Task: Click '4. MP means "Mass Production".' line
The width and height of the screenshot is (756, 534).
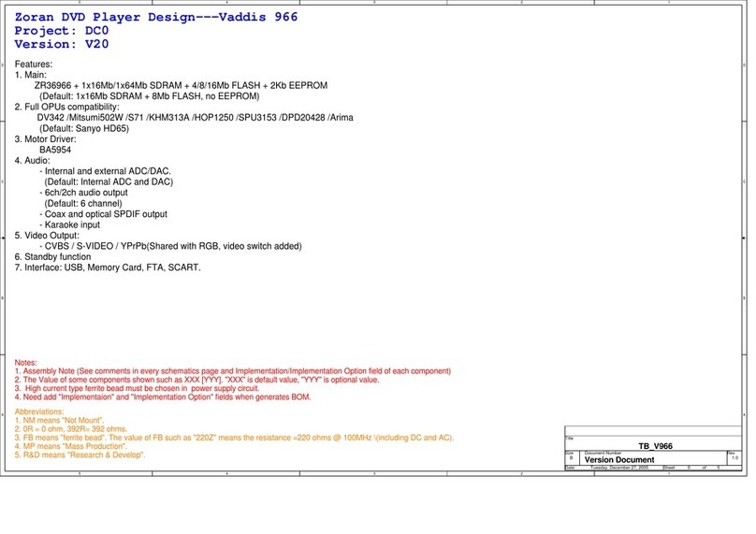Action: pos(71,446)
